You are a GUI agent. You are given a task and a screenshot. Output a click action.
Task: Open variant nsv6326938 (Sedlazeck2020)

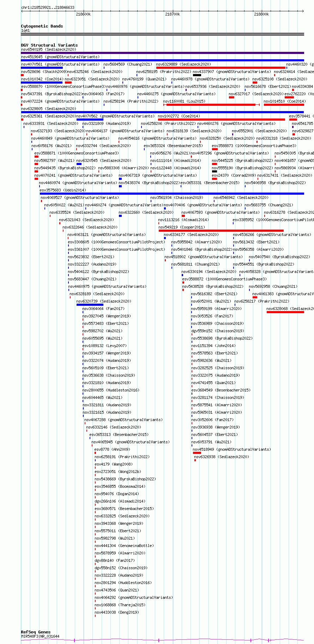coord(222,457)
